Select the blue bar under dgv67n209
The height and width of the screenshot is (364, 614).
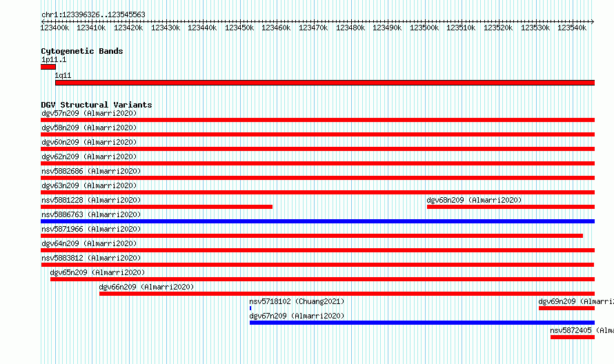click(422, 323)
